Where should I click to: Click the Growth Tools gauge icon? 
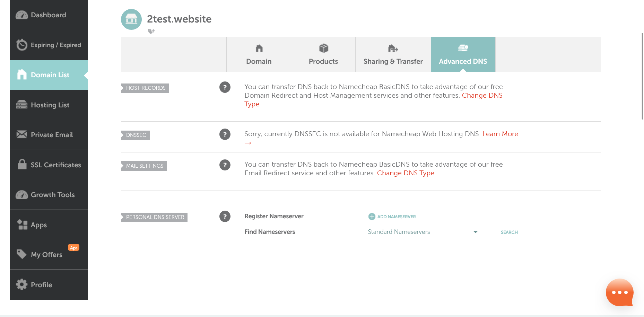[21, 195]
